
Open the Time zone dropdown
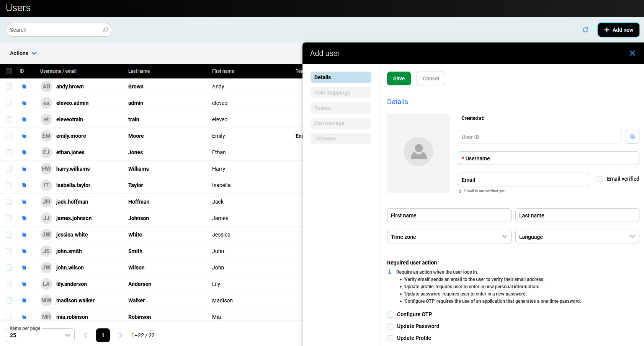(x=449, y=237)
